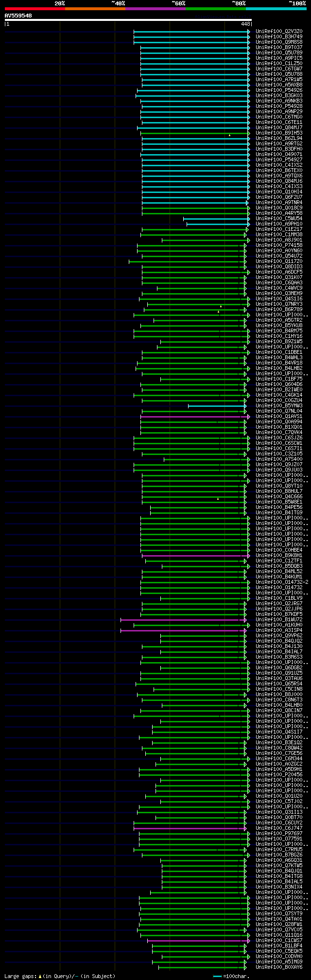Viewport: 311px width, 980px height.
Task: Click the green segment of the identity legend
Action: click(215, 9)
